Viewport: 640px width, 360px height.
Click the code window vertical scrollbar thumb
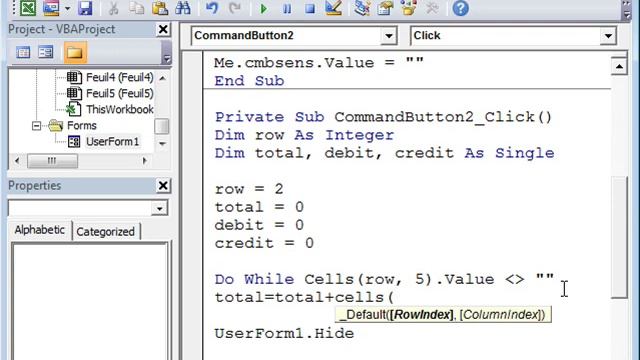click(619, 238)
